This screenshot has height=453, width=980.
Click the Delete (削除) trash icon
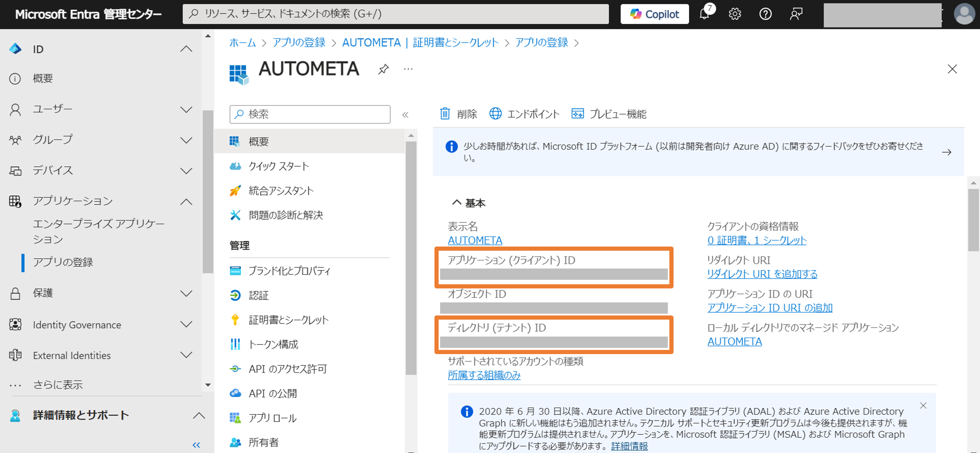click(x=445, y=113)
